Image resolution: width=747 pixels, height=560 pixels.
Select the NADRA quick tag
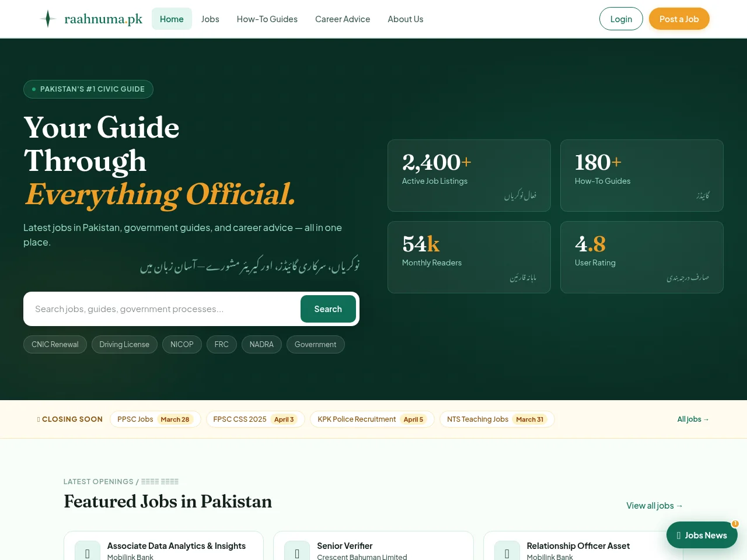261,345
